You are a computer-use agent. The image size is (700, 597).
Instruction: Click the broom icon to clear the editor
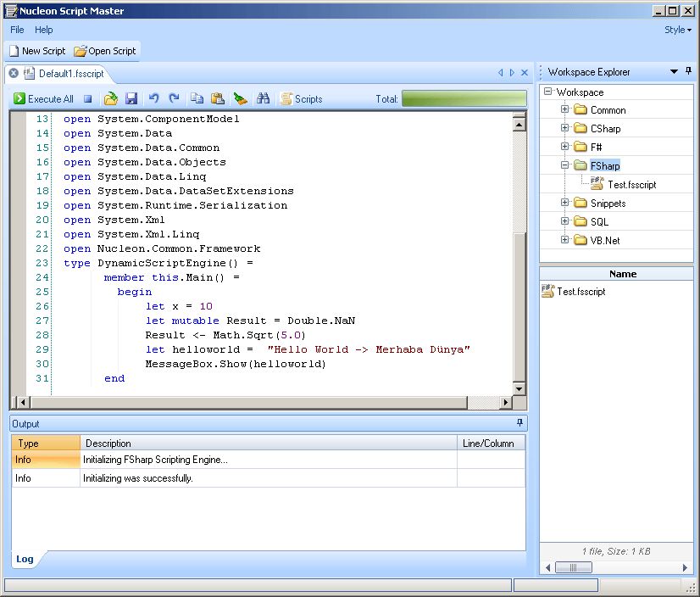[240, 98]
